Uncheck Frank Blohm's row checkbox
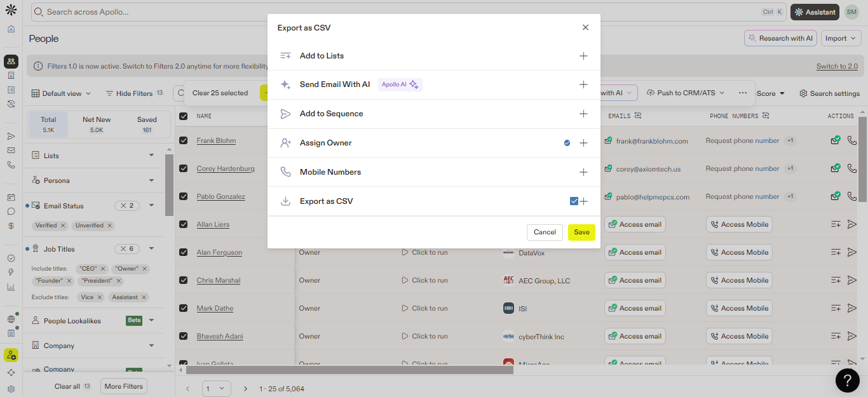 [184, 140]
